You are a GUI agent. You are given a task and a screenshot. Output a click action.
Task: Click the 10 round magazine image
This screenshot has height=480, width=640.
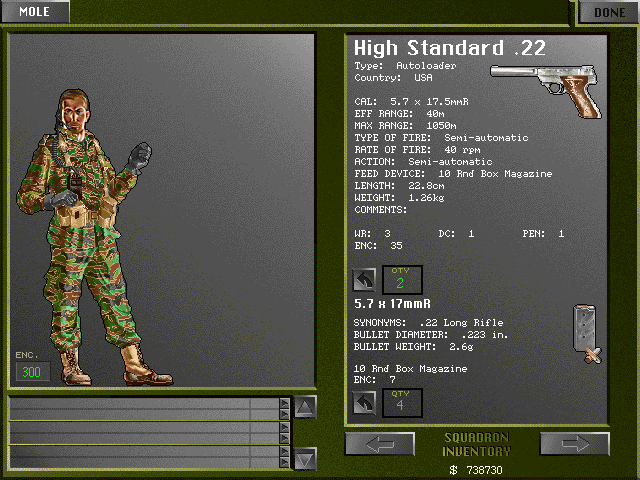tap(587, 333)
